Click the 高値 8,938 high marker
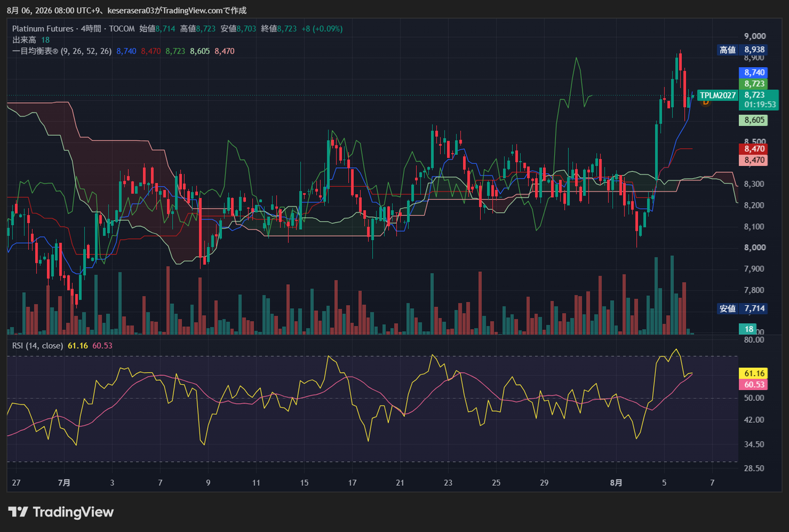 tap(743, 50)
